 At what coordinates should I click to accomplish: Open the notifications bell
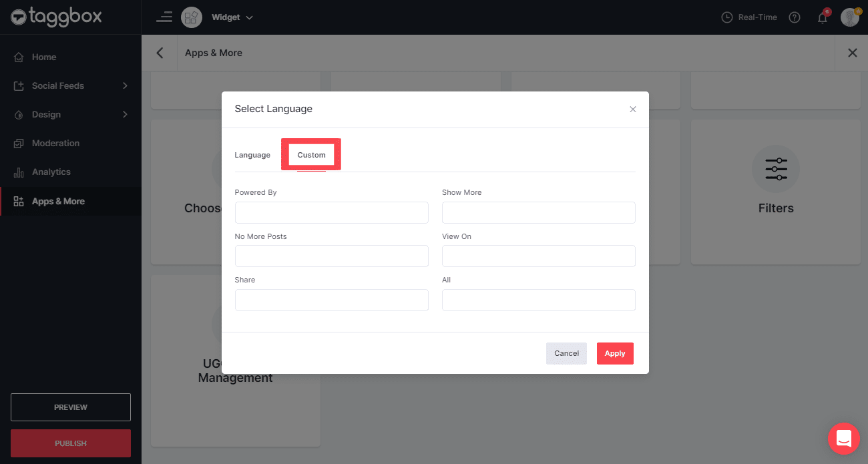[x=823, y=18]
